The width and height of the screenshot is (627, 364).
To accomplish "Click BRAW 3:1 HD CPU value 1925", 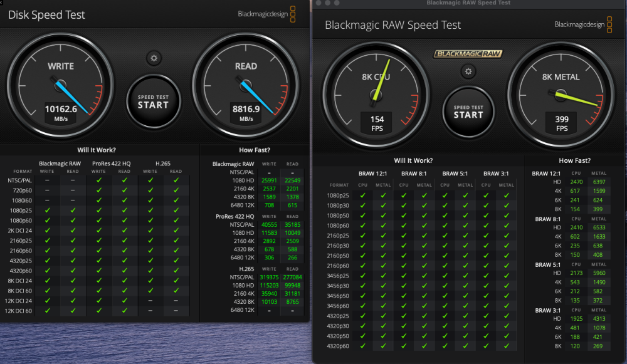I will point(576,318).
